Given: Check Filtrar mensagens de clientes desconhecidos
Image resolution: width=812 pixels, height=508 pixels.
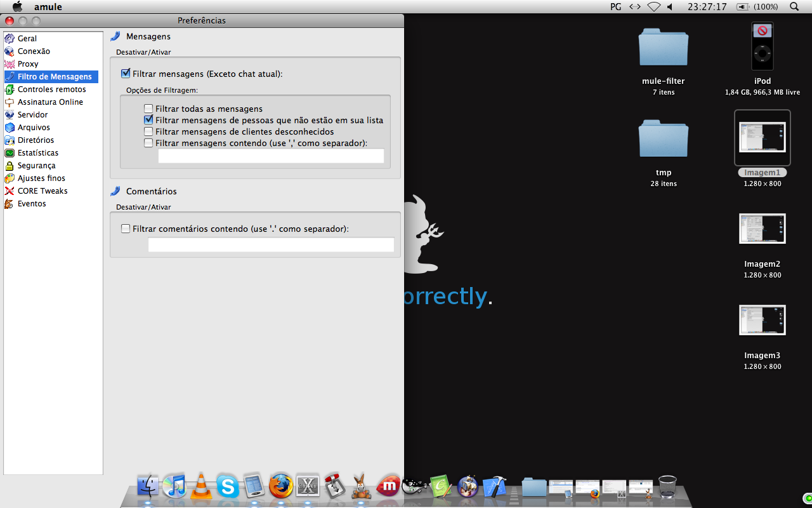Looking at the screenshot, I should tap(148, 131).
